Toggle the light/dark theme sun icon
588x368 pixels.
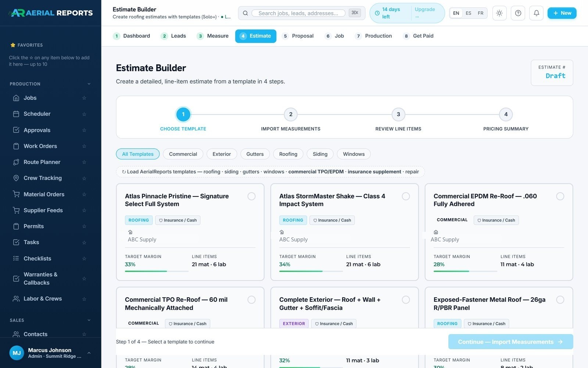pos(499,13)
